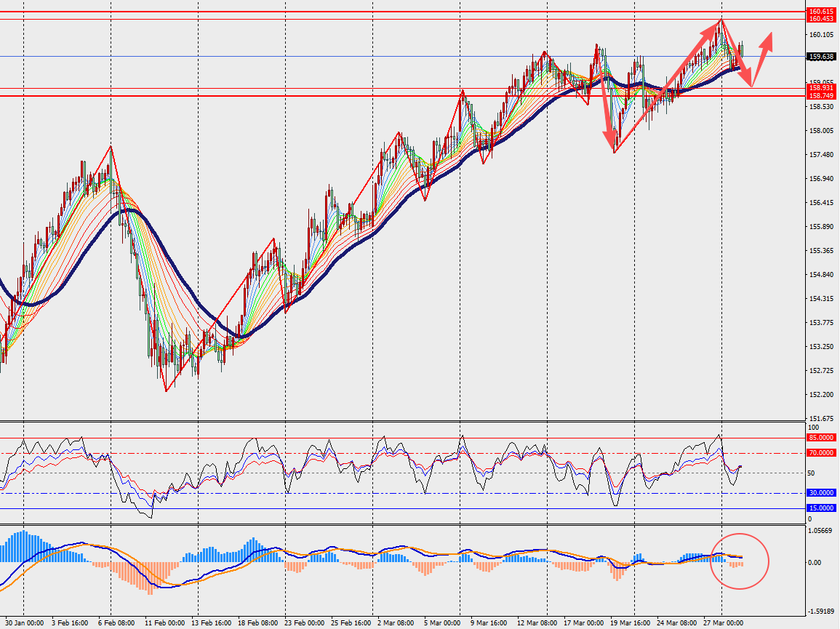This screenshot has height=629, width=840.
Task: Click the 70.0000 indicator level label
Action: tap(821, 452)
